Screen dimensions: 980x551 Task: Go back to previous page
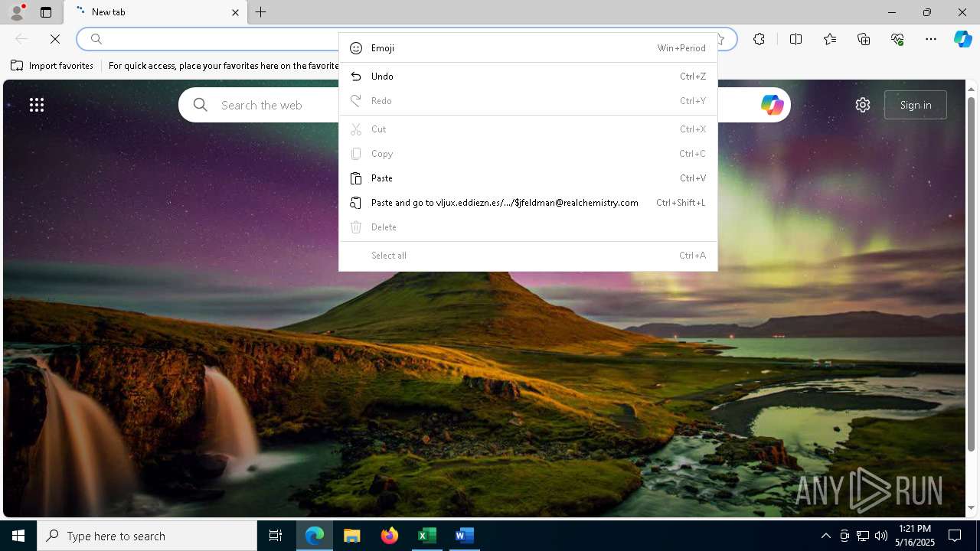pos(21,39)
